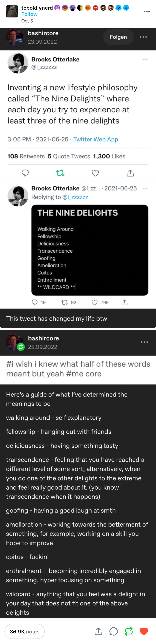Open the toboldlynerd post options menu

[147, 12]
